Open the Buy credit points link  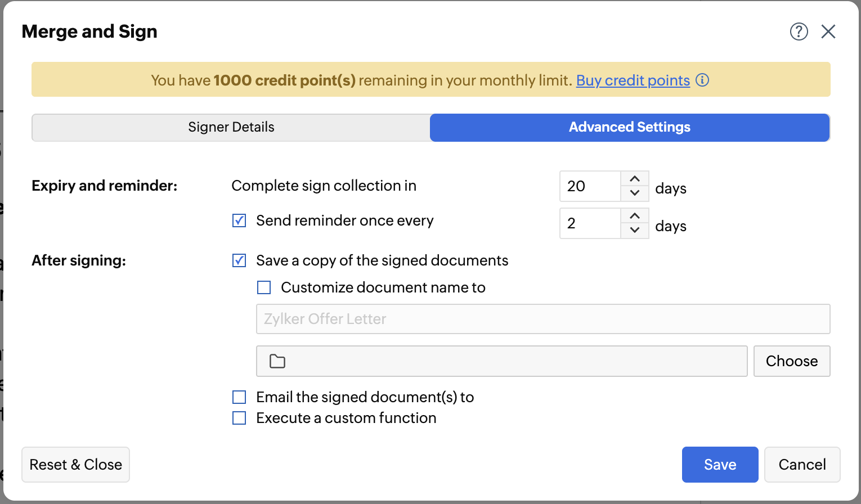pyautogui.click(x=633, y=80)
